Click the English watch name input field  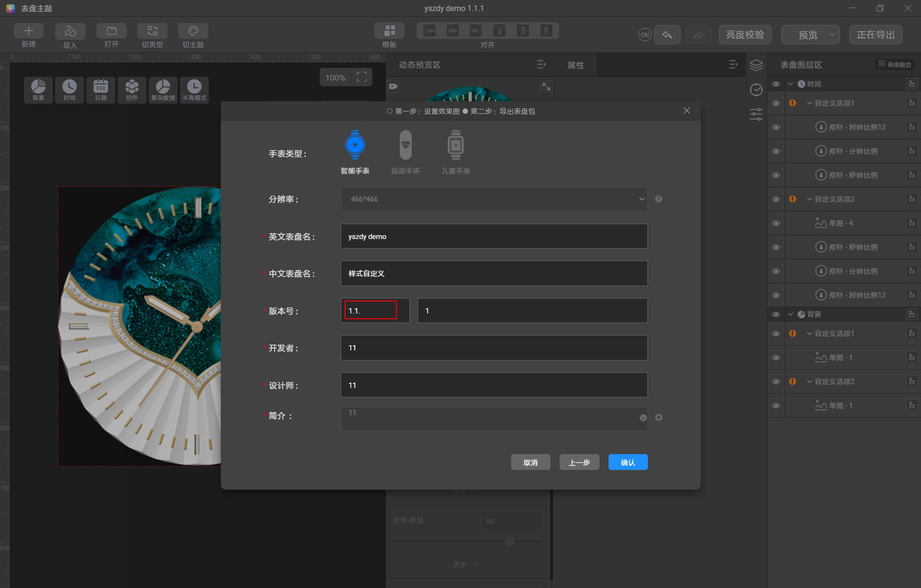494,236
